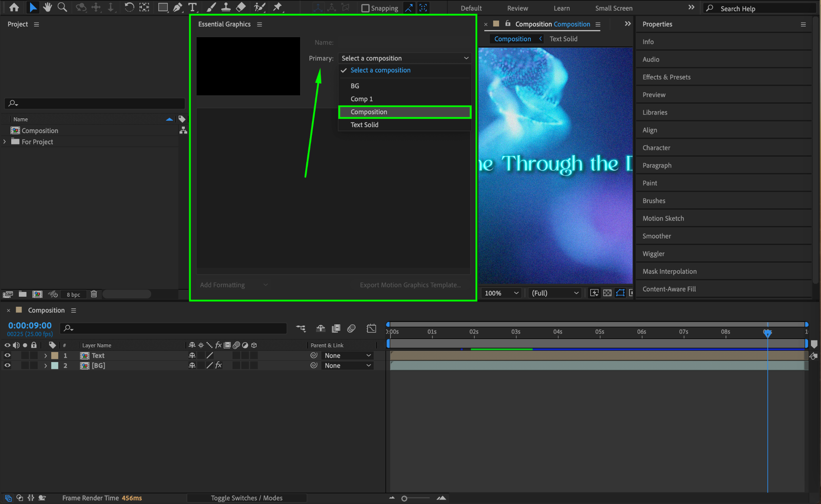Select the Pen tool
The height and width of the screenshot is (504, 821).
(177, 7)
